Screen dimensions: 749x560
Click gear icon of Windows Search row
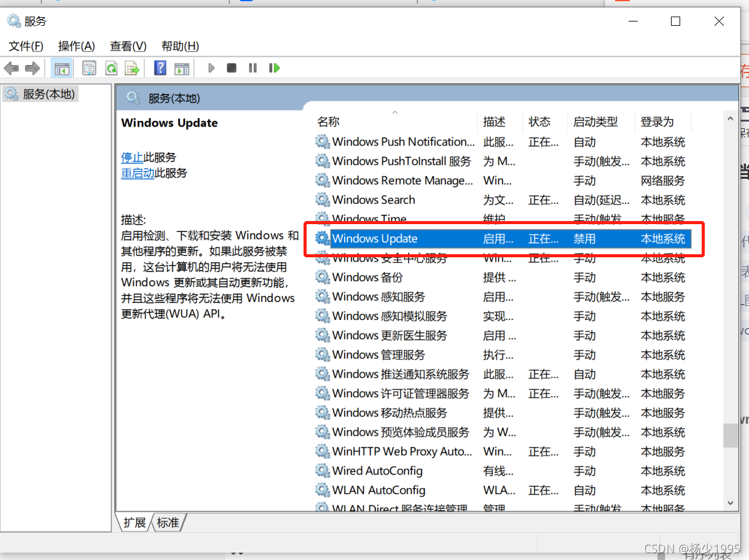pos(323,200)
